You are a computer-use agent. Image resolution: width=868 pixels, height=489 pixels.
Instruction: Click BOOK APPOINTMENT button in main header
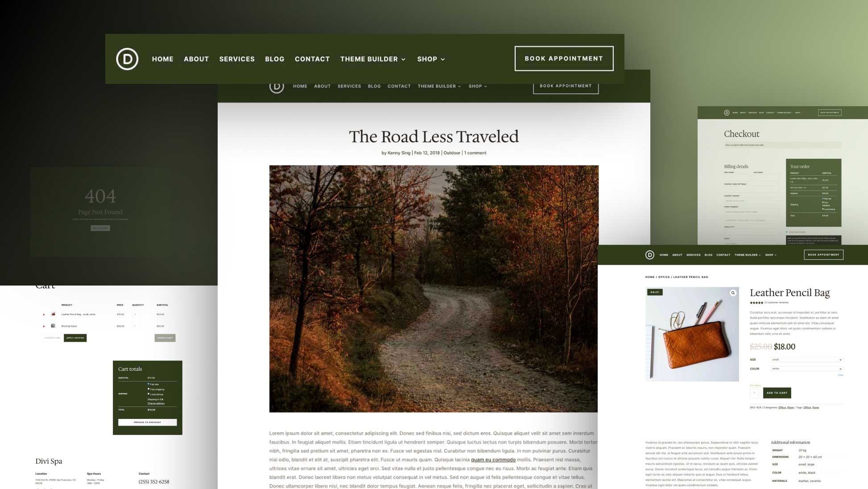[x=564, y=58]
